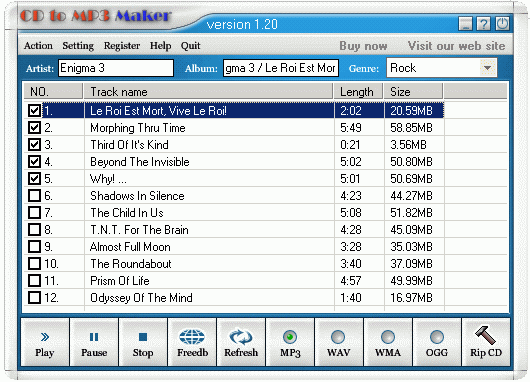Minimize the CD to MP3 Maker window

click(465, 24)
